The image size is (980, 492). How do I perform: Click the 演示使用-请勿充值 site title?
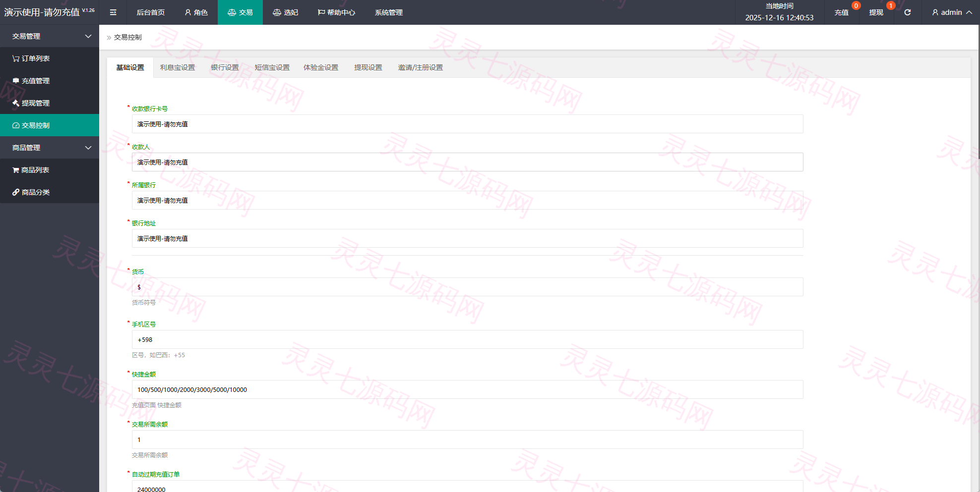coord(42,12)
